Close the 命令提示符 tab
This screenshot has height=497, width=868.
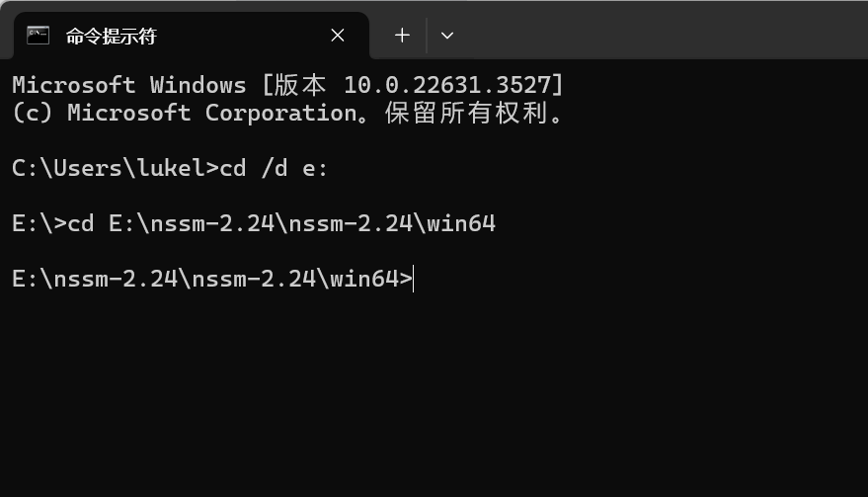point(338,36)
